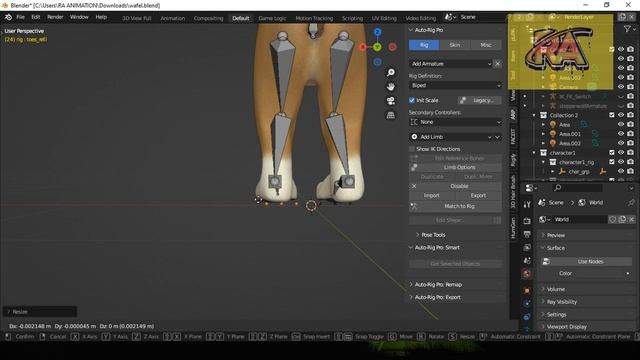This screenshot has width=640, height=360.
Task: Click the blue Z axis gizmo ball
Action: tap(378, 32)
